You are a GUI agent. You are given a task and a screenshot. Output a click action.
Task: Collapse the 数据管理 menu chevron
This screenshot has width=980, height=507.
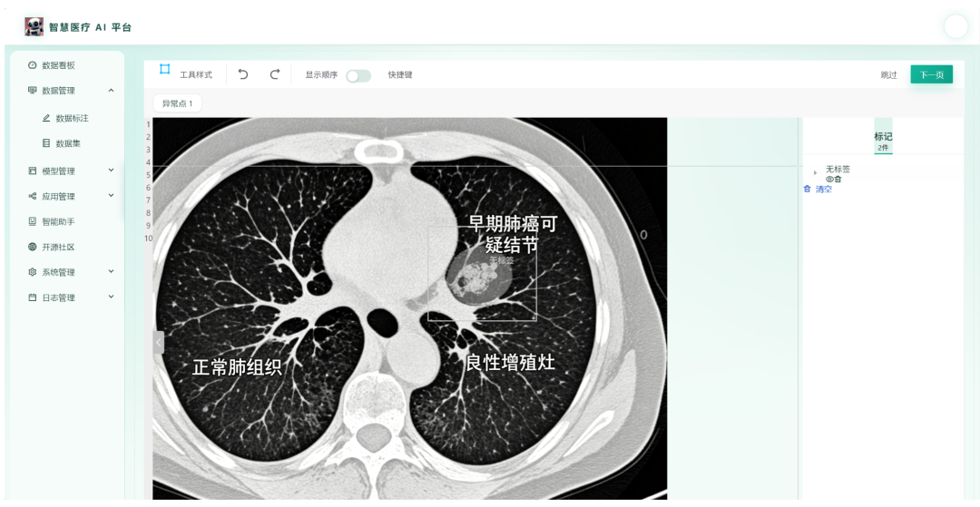(112, 91)
